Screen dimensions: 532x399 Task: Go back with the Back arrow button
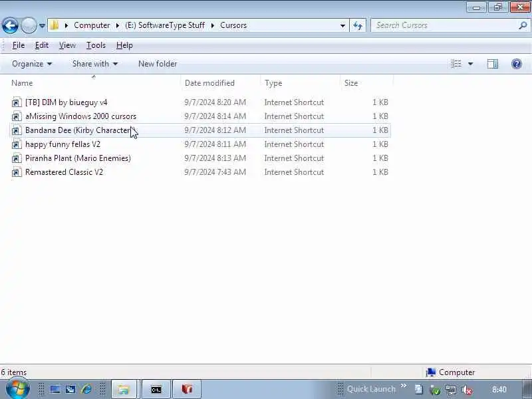10,25
